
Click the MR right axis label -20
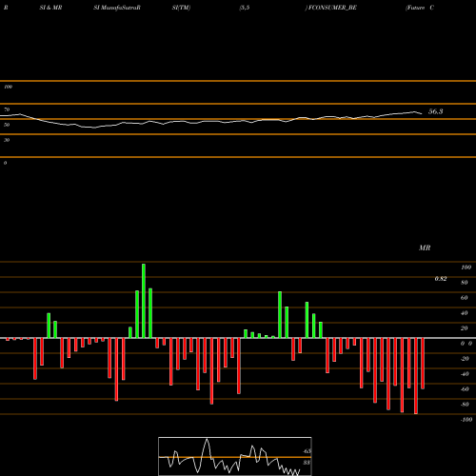[465, 359]
